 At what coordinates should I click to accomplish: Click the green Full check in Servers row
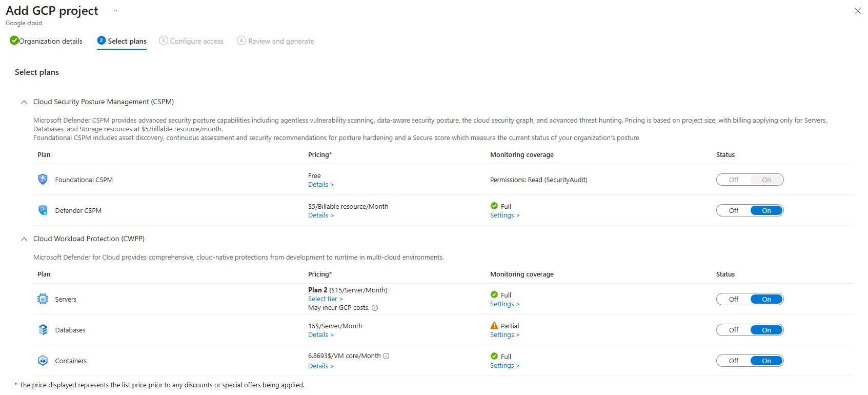[x=494, y=294]
